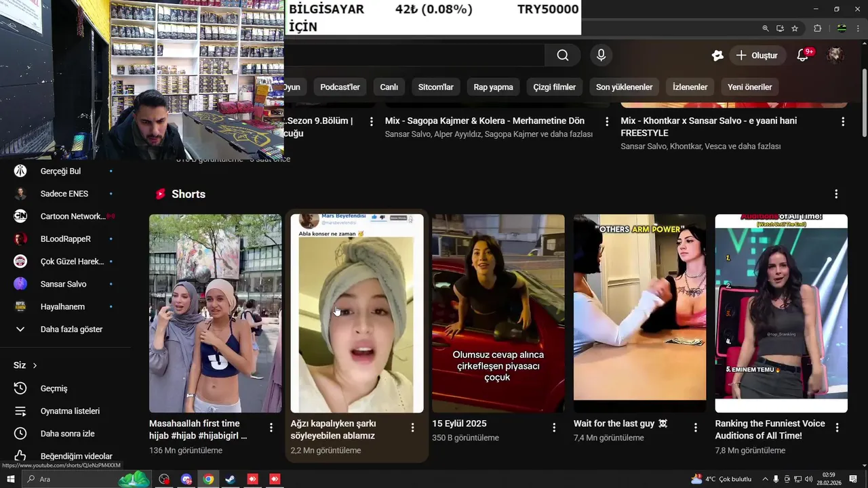Open options for the Sezon 9.Bölüm video

click(x=371, y=121)
